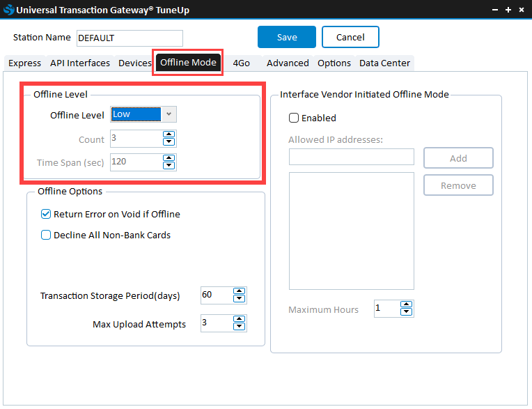Click the Cancel button
Viewport: 532px width, 409px height.
click(x=350, y=37)
